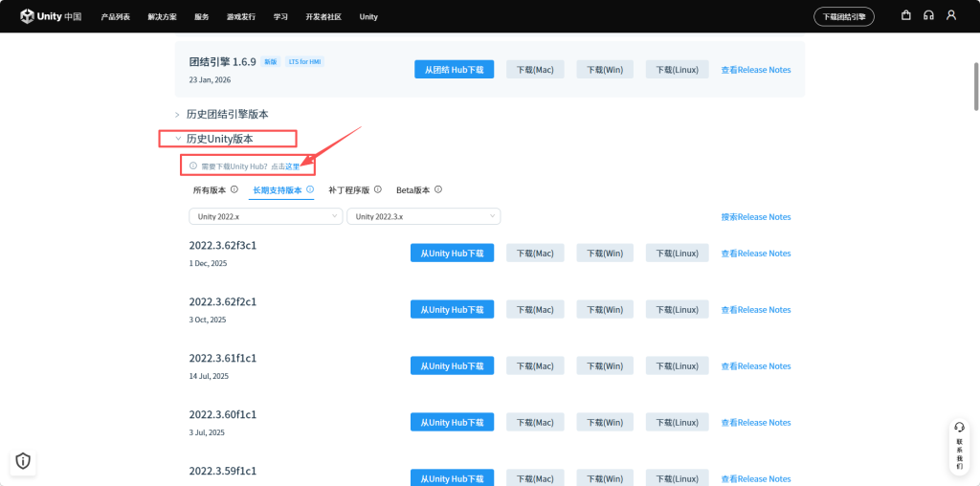Download Mac build of 团结引擎 1.6.9
This screenshot has width=980, height=486.
pos(535,69)
